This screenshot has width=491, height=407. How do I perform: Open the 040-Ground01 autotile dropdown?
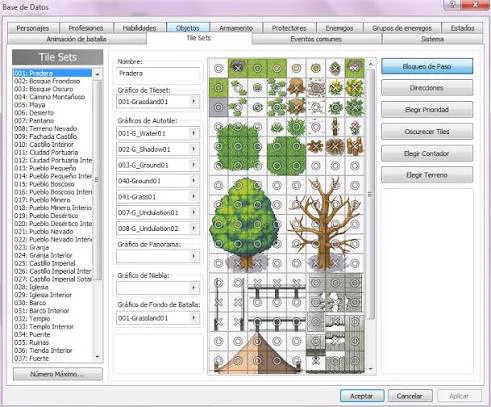(194, 181)
